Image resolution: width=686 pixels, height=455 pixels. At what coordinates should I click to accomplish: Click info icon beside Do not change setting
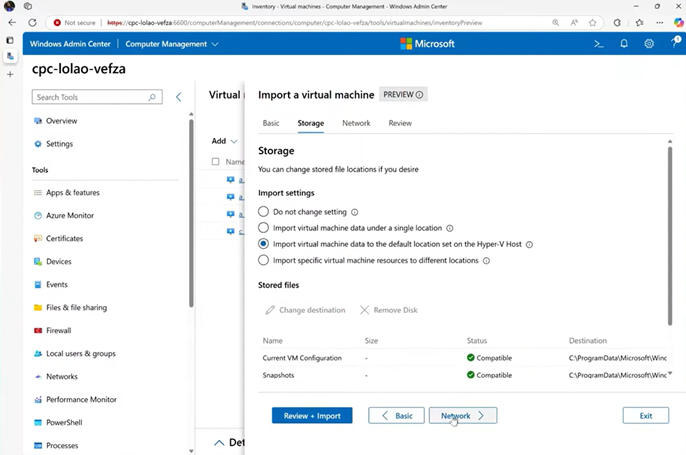click(354, 212)
